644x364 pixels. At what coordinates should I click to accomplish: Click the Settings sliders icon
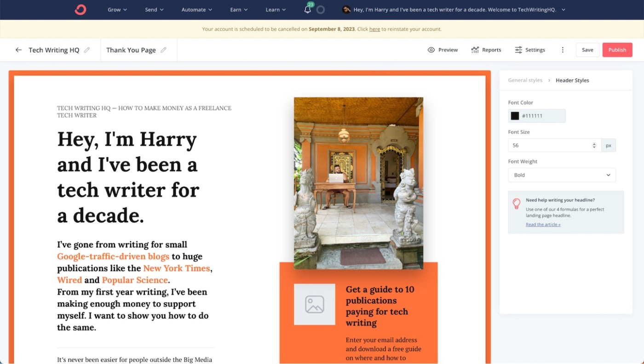point(518,50)
